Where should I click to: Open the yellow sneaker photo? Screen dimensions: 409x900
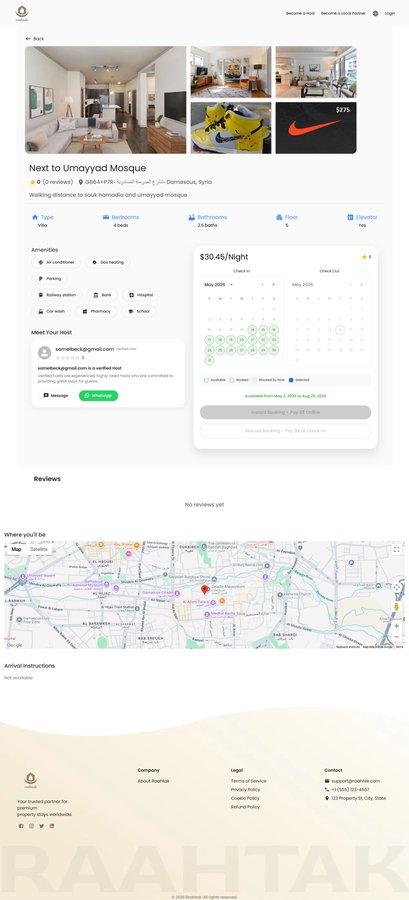pos(231,127)
